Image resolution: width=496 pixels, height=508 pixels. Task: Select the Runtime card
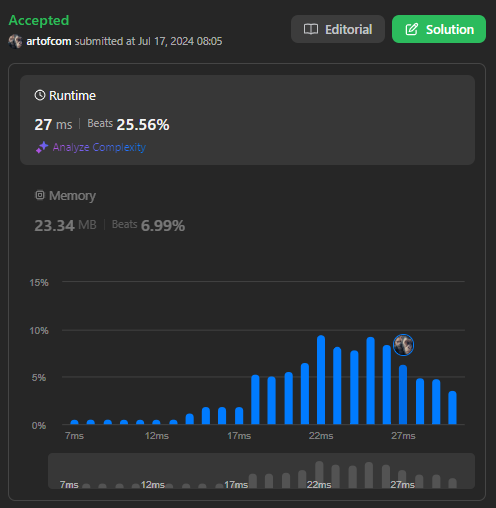click(247, 120)
